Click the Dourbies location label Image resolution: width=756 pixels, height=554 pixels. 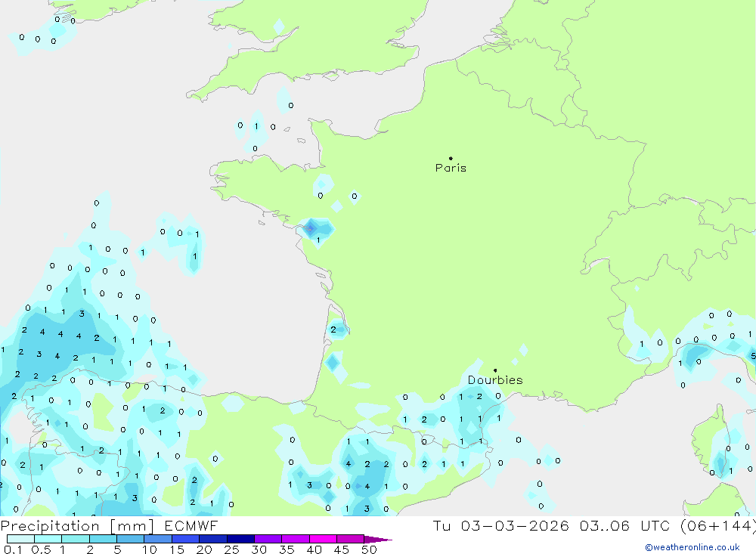tap(495, 380)
